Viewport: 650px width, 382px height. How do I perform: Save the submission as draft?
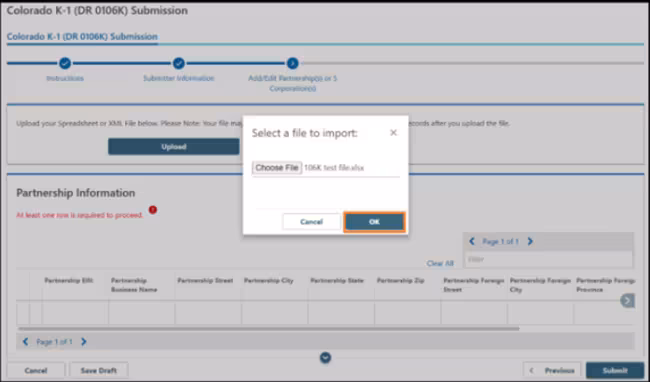point(99,370)
